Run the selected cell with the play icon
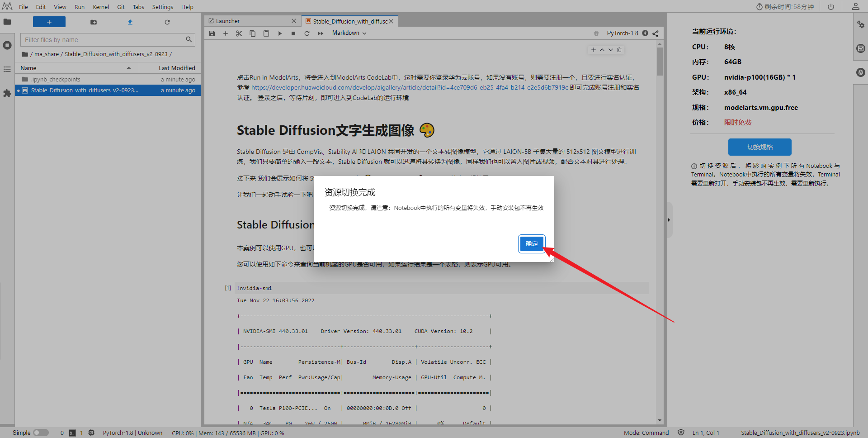 [280, 33]
